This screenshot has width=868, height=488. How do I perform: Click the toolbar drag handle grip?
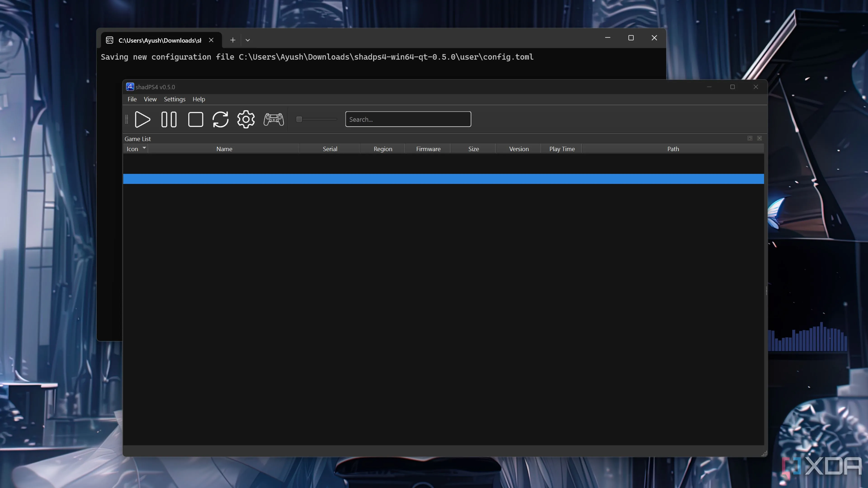click(127, 119)
